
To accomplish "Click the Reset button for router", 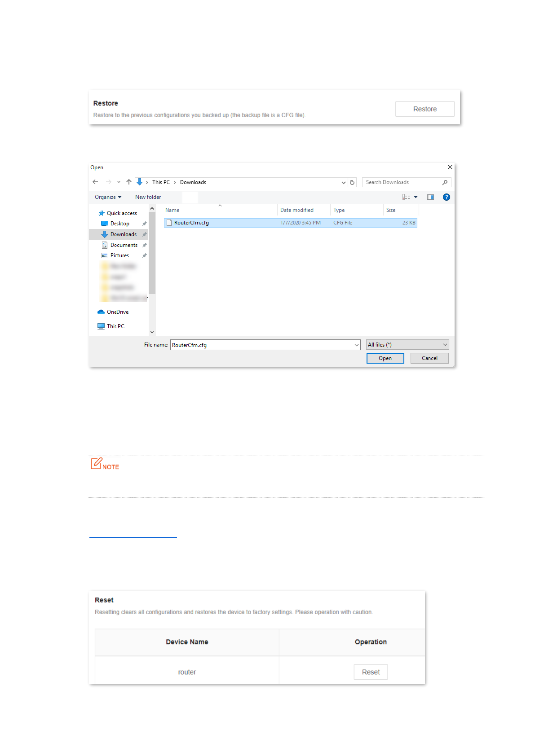I will pyautogui.click(x=371, y=672).
